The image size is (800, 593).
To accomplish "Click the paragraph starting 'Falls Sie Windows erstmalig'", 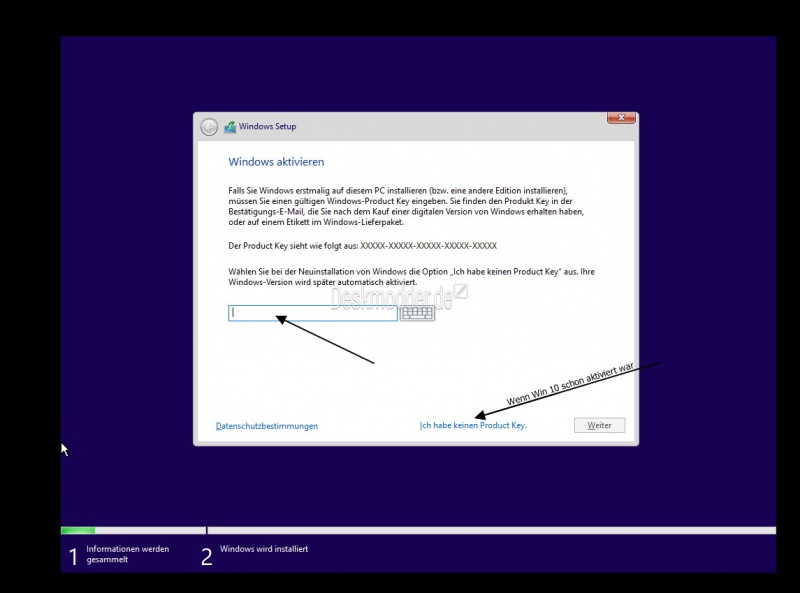I will (406, 206).
